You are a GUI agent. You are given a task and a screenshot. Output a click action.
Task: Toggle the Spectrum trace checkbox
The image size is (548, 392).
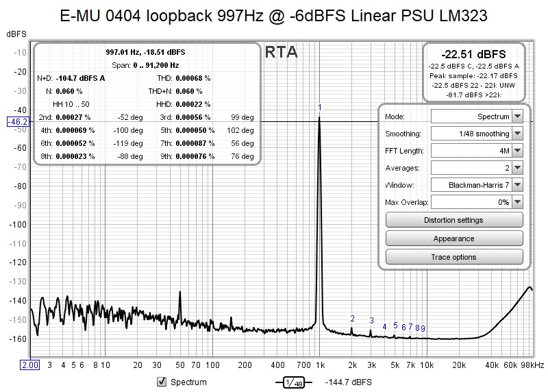point(162,382)
